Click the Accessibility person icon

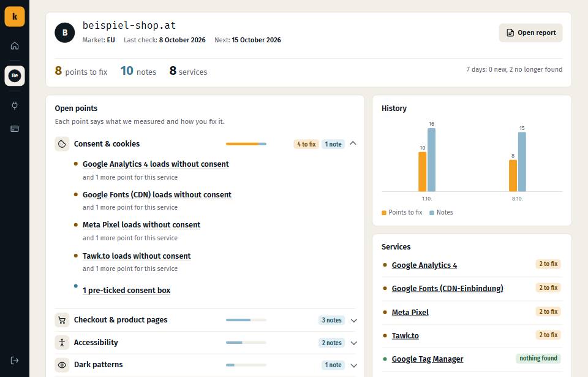click(x=62, y=343)
